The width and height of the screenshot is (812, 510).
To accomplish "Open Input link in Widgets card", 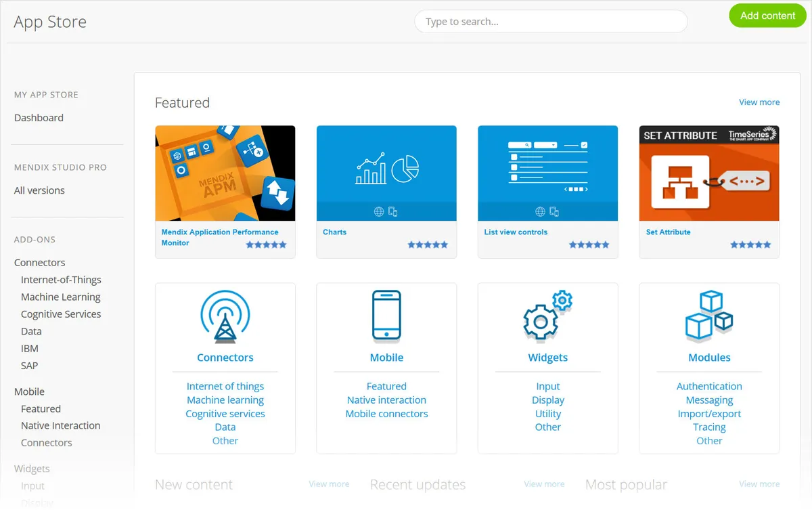I will click(548, 387).
